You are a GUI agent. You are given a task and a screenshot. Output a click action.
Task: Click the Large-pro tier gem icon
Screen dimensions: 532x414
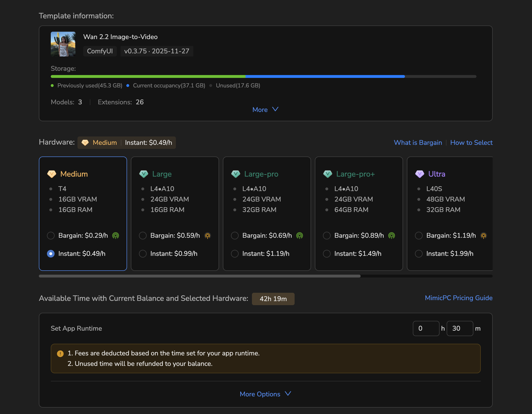(235, 174)
